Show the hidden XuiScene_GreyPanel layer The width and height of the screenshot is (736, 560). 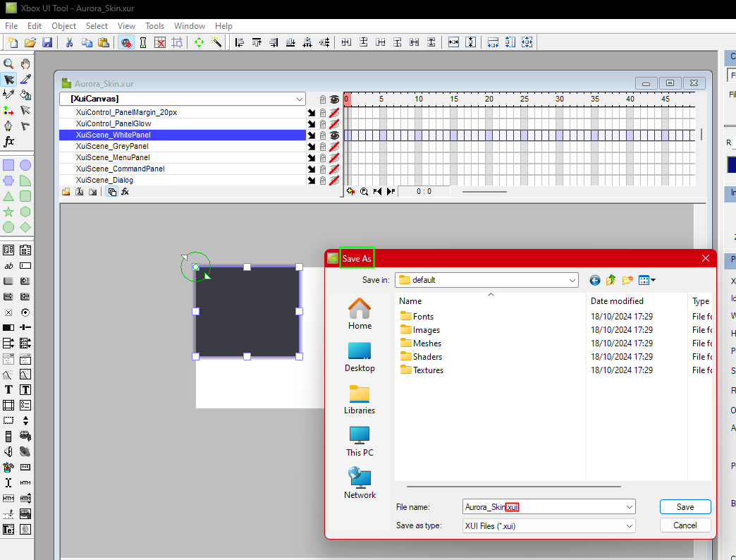pyautogui.click(x=333, y=147)
